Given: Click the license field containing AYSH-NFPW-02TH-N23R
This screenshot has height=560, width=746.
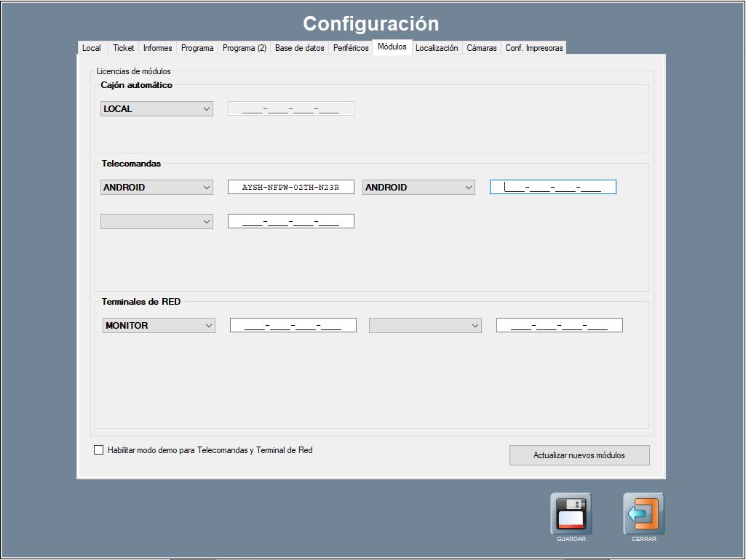Looking at the screenshot, I should (290, 188).
